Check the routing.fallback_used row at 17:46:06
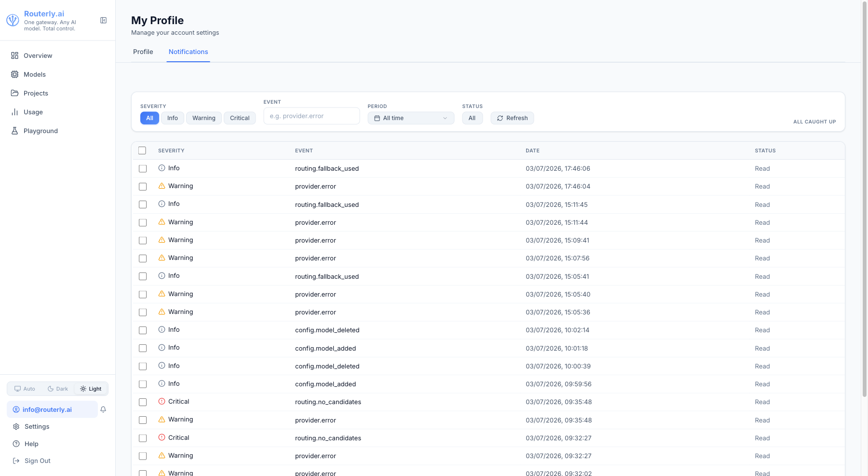 pyautogui.click(x=143, y=168)
